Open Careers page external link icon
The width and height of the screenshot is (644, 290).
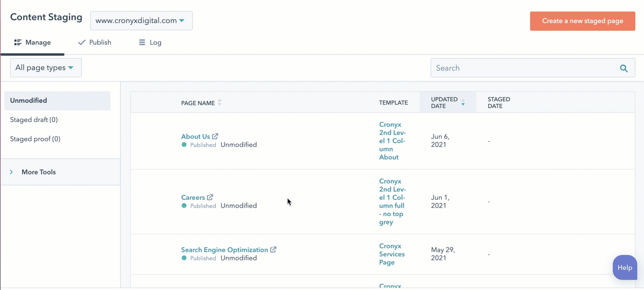[x=210, y=197]
